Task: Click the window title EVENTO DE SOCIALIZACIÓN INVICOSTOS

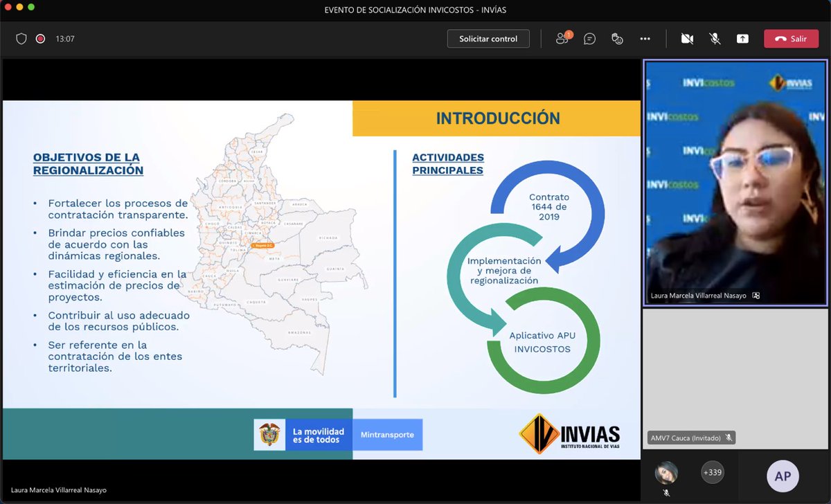Action: tap(415, 9)
